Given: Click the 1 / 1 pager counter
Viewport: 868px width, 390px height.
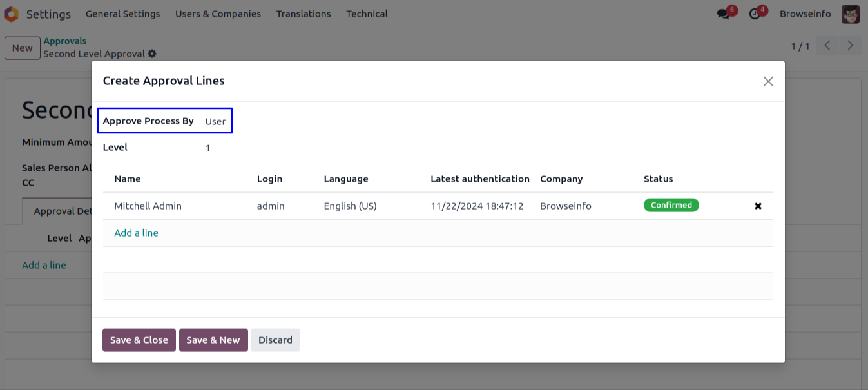Looking at the screenshot, I should pos(800,46).
